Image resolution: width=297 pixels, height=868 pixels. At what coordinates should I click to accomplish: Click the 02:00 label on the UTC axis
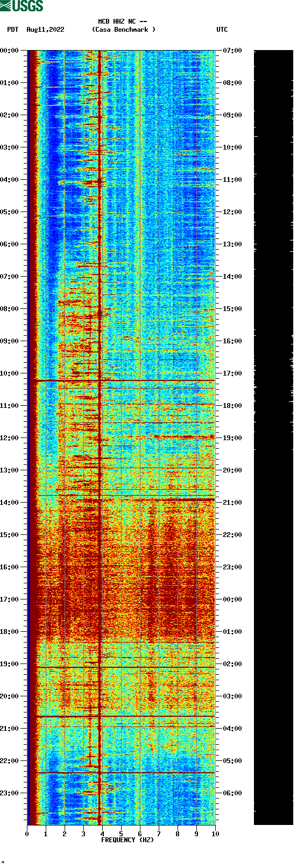point(232,664)
